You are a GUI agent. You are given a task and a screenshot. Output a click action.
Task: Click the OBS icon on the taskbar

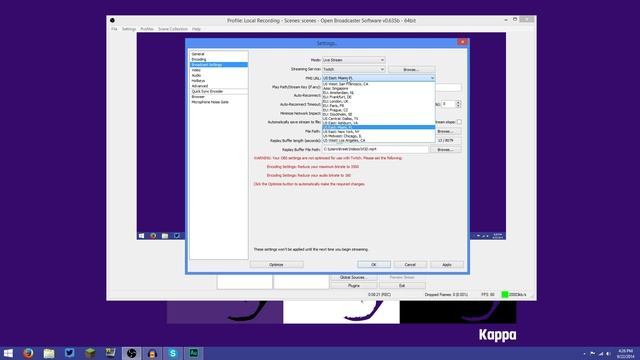click(131, 353)
